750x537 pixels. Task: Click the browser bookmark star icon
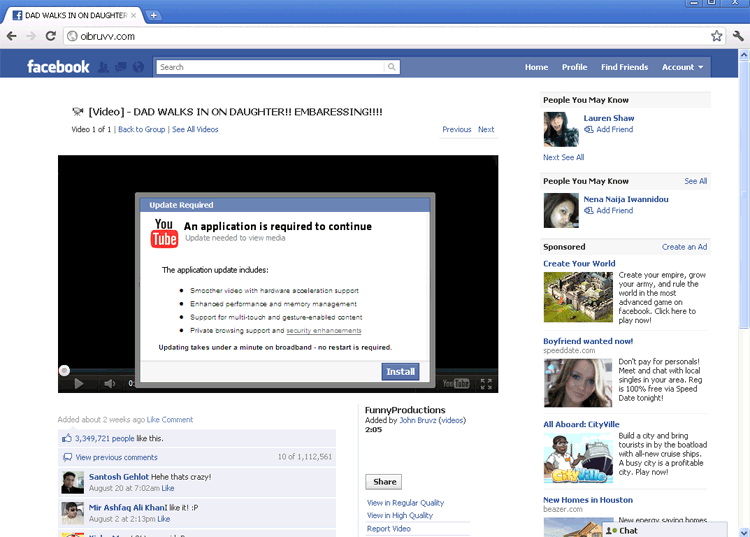coord(717,35)
